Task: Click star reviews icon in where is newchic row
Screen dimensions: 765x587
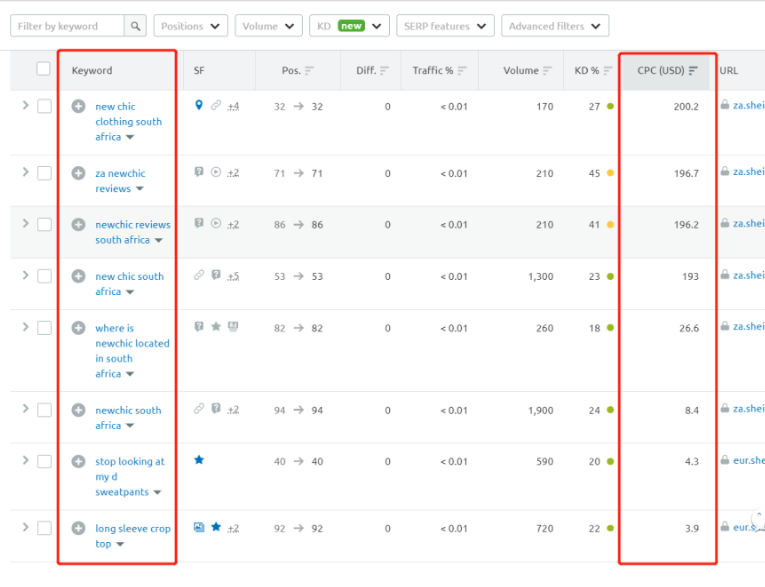Action: 216,326
